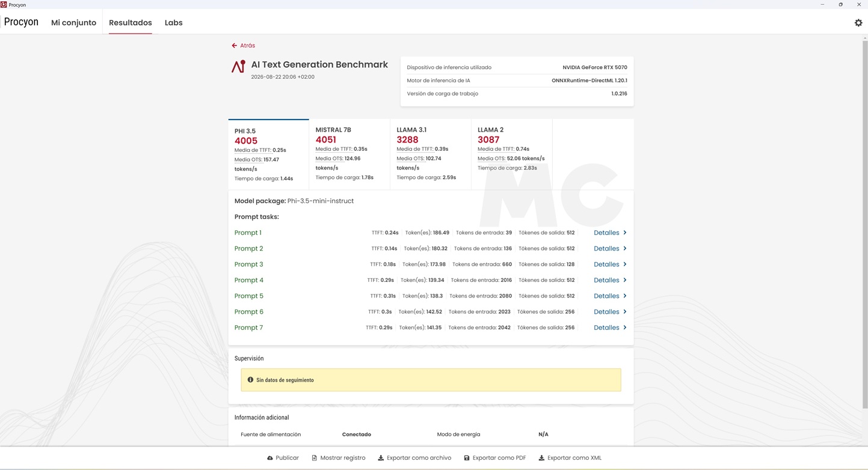This screenshot has width=868, height=470.
Task: Expand Prompt 4 details chevron
Action: pos(625,280)
